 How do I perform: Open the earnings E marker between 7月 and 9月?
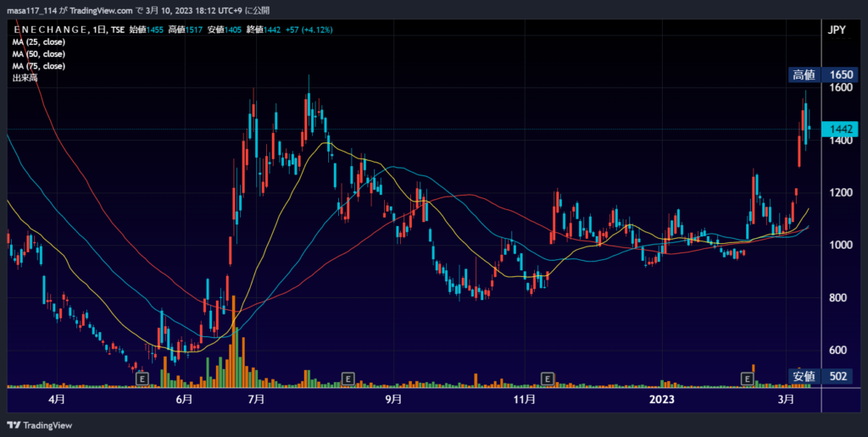pos(348,379)
